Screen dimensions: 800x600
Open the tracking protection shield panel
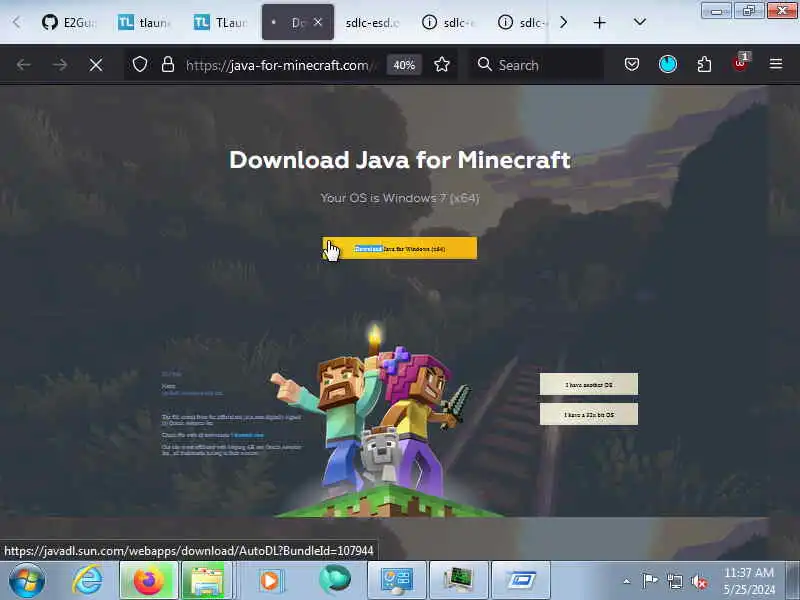point(140,65)
